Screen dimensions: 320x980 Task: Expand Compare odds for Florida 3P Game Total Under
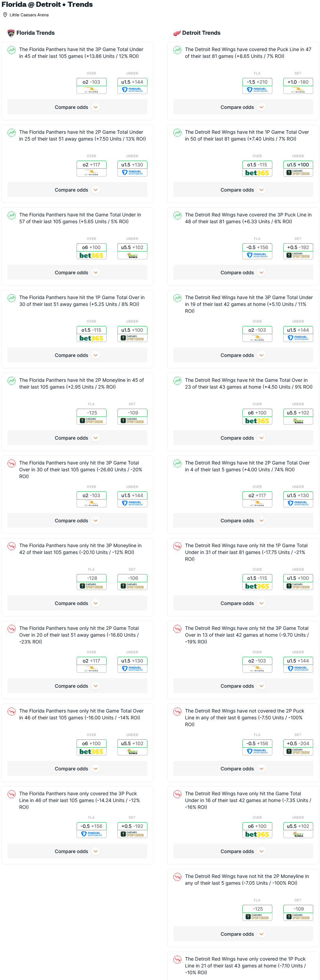click(x=77, y=107)
